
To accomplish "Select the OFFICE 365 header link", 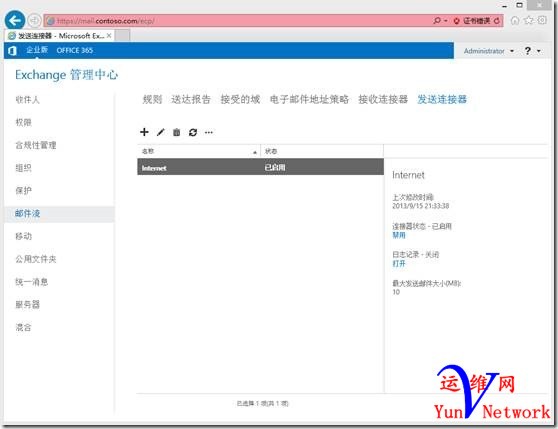I will click(x=75, y=51).
